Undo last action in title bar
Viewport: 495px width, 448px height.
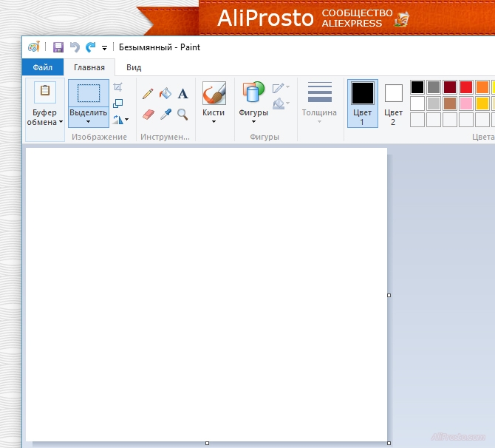click(x=74, y=47)
